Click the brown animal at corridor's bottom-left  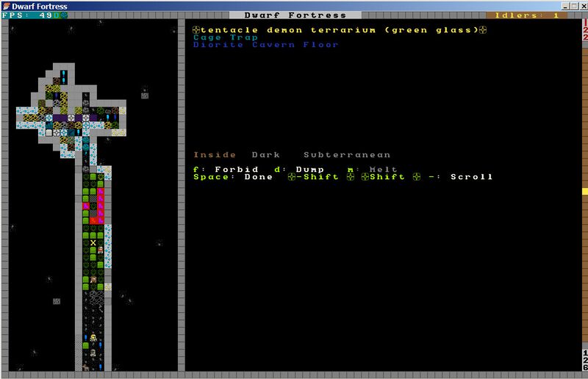point(86,367)
